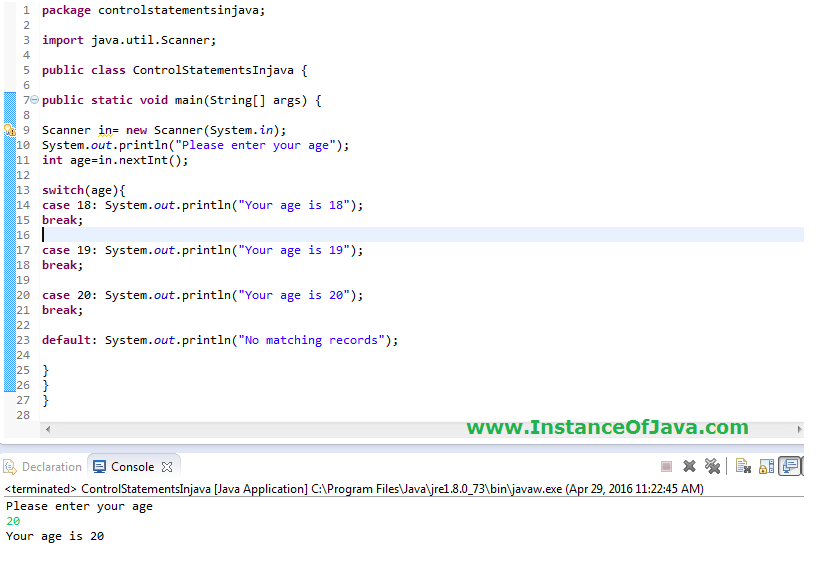Click line number 1 in the gutter
833x570 pixels.
click(26, 11)
